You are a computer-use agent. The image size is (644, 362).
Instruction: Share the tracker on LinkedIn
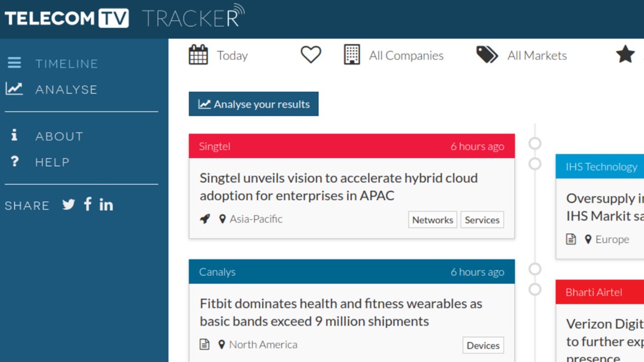(x=106, y=204)
